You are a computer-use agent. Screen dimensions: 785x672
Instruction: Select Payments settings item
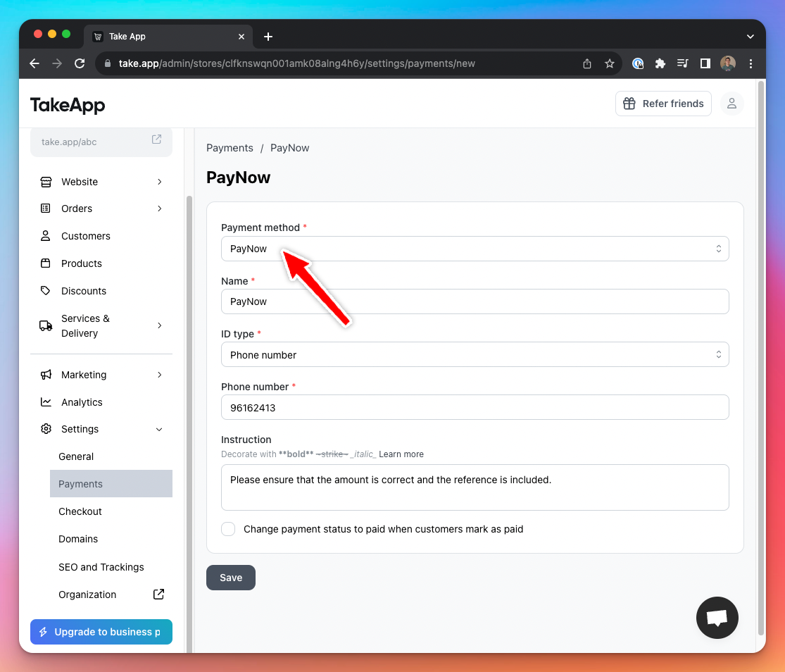111,484
